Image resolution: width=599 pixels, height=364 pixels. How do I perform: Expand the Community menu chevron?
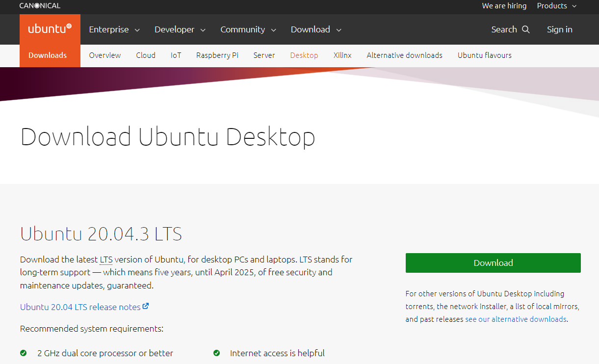point(274,30)
